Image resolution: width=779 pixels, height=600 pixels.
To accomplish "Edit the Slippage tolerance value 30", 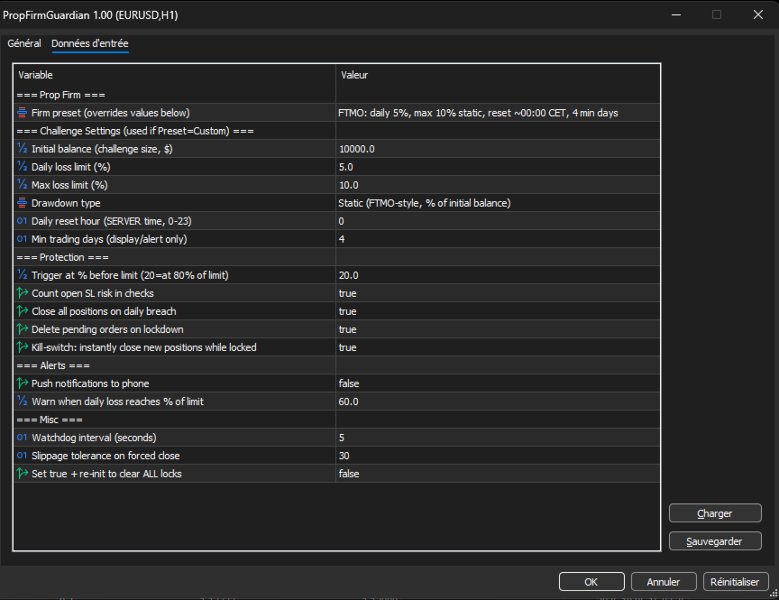I will (x=498, y=455).
